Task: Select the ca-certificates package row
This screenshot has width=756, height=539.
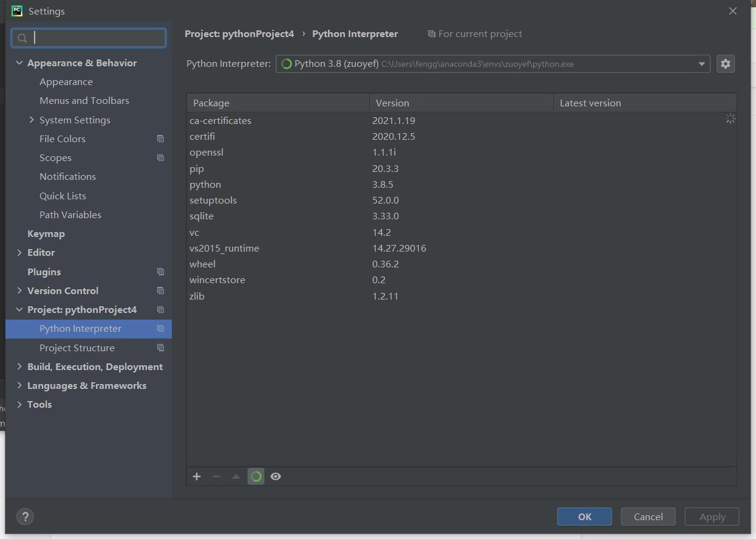Action: tap(461, 120)
